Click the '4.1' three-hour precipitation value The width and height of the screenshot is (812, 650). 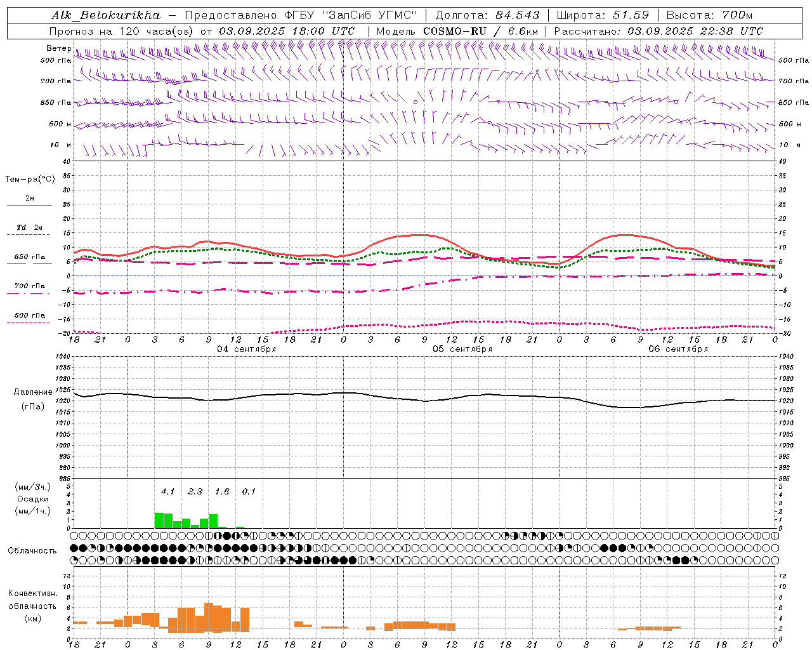[x=167, y=491]
